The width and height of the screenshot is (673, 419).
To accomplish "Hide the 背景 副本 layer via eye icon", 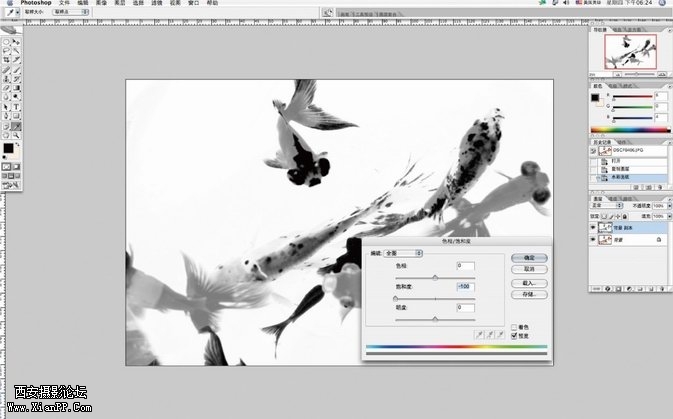I will coord(594,227).
